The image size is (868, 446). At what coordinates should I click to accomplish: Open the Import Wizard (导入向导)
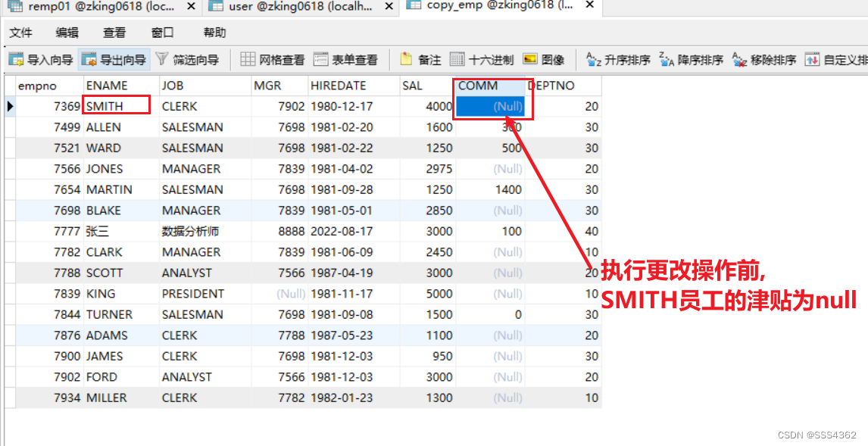42,59
